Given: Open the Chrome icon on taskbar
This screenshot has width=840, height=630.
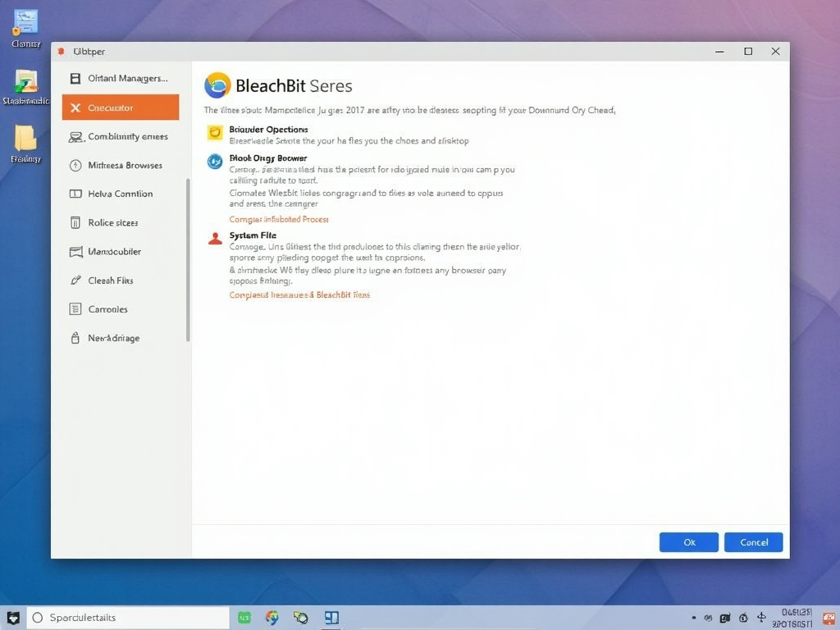Looking at the screenshot, I should coord(272,618).
